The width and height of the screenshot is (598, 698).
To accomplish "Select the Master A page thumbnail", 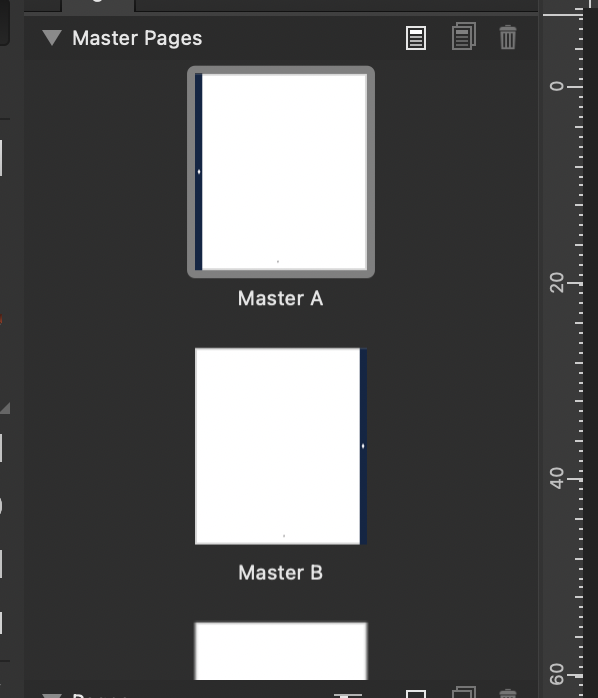I will click(x=281, y=172).
